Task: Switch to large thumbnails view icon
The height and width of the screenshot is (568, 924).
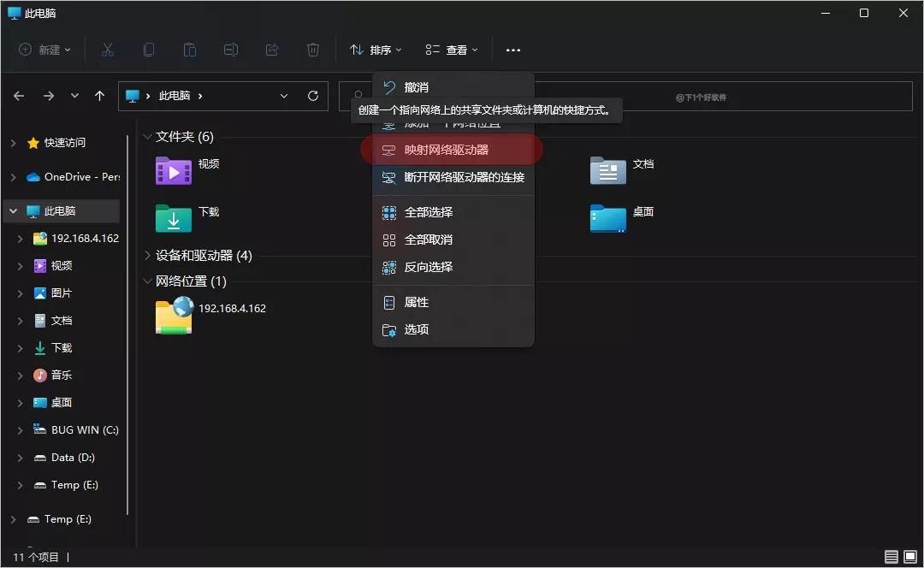Action: coord(910,557)
